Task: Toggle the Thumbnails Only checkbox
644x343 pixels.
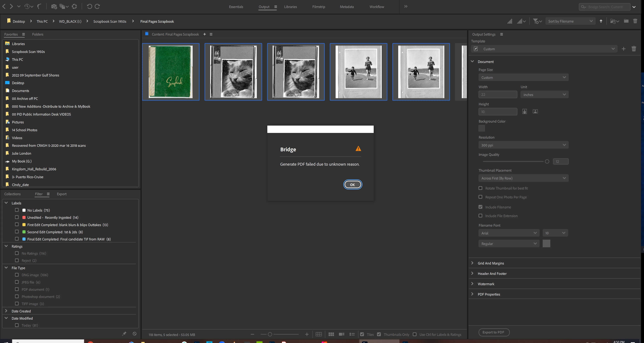Action: pos(379,334)
